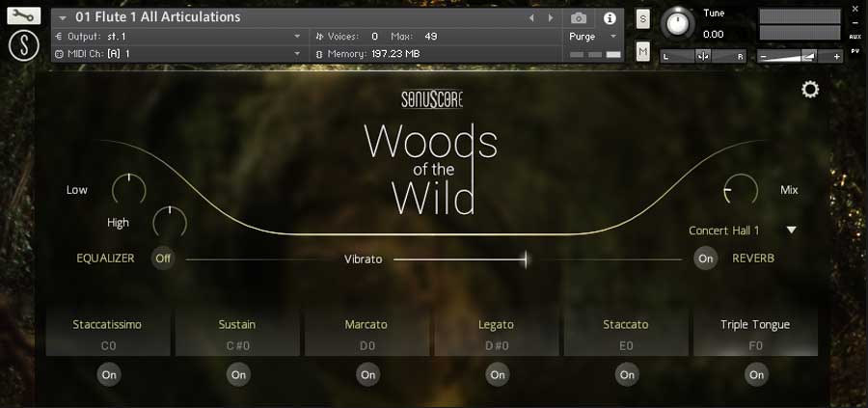Select the Sustain articulation

point(237,334)
